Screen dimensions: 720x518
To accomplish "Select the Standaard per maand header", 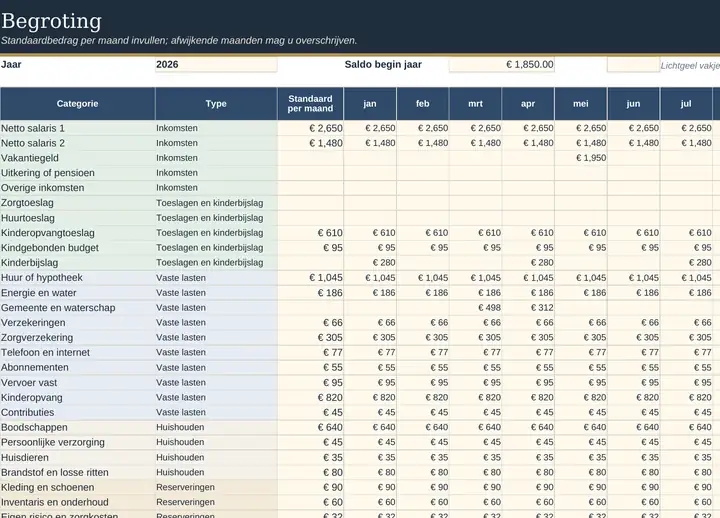I will coord(310,104).
